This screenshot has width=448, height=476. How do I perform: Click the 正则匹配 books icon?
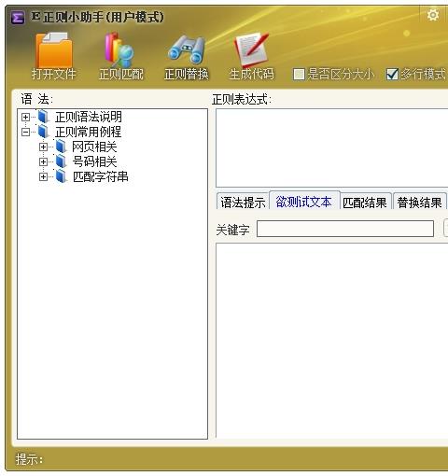pyautogui.click(x=119, y=49)
